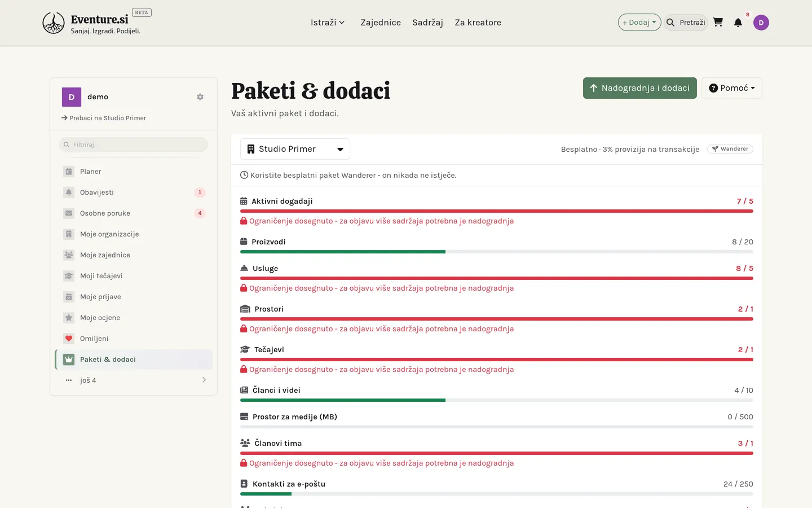Click the Obavijesti badge showing 1
Image resolution: width=812 pixels, height=508 pixels.
(200, 192)
